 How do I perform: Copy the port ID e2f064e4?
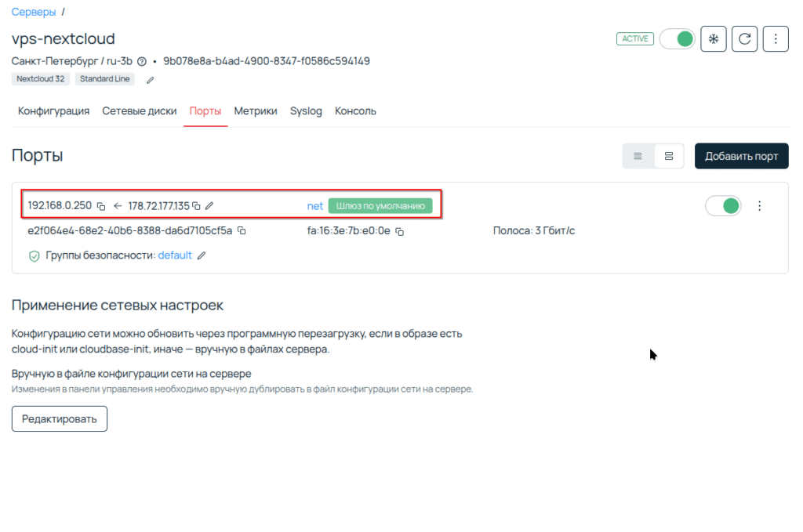coord(242,231)
